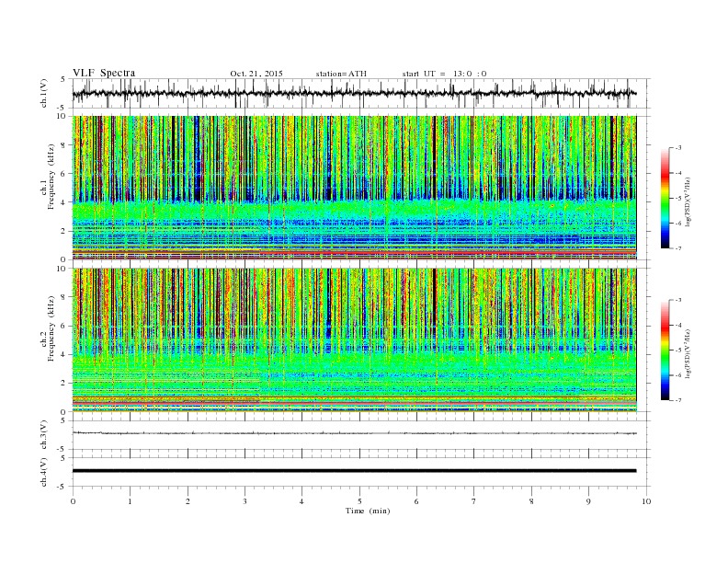Click the "start UT = 13:0 :0" text

pyautogui.click(x=444, y=74)
